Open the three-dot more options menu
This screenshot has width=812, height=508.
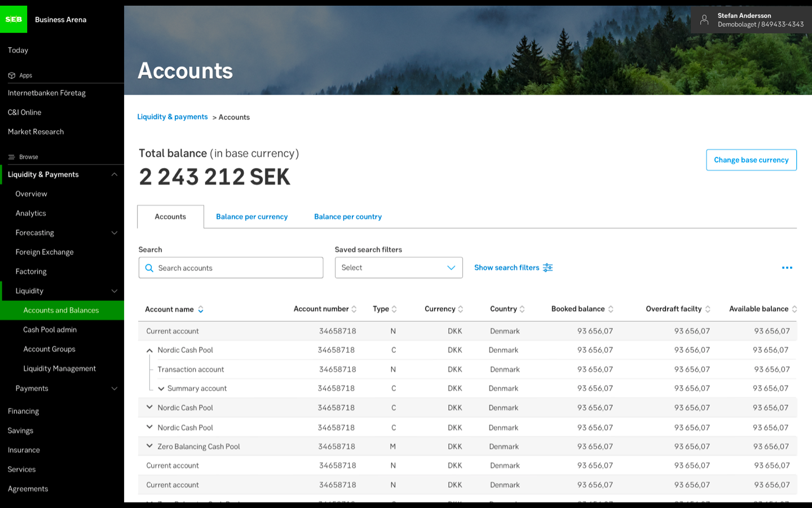[x=787, y=268]
